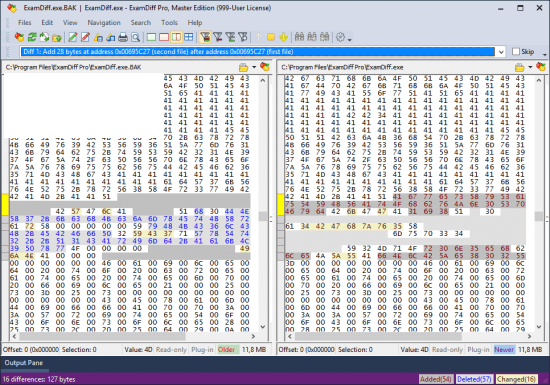This screenshot has width=550, height=385.
Task: Click left pane apple compare icon
Action: (265, 67)
